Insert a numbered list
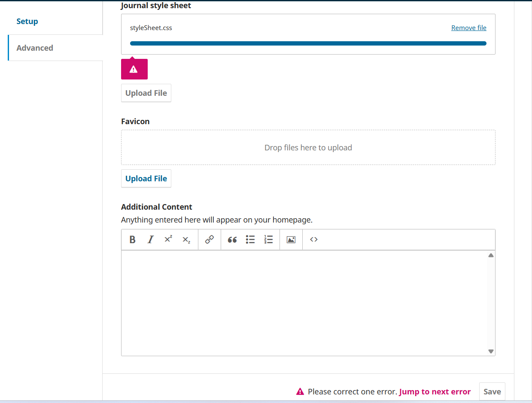The width and height of the screenshot is (532, 403). [x=268, y=240]
